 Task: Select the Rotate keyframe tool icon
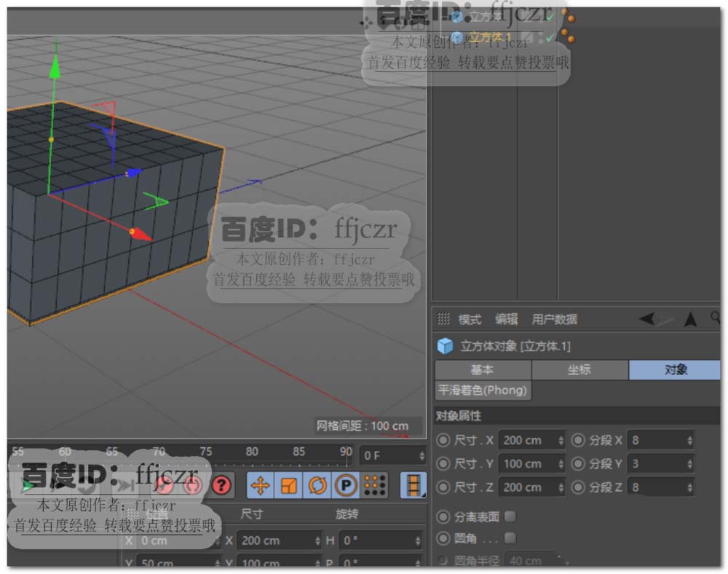317,485
